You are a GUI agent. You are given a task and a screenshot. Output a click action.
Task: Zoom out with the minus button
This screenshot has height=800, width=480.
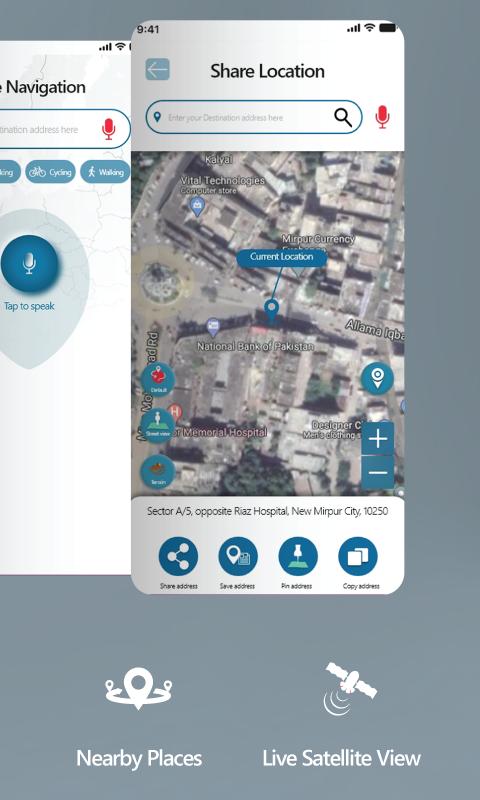(377, 472)
